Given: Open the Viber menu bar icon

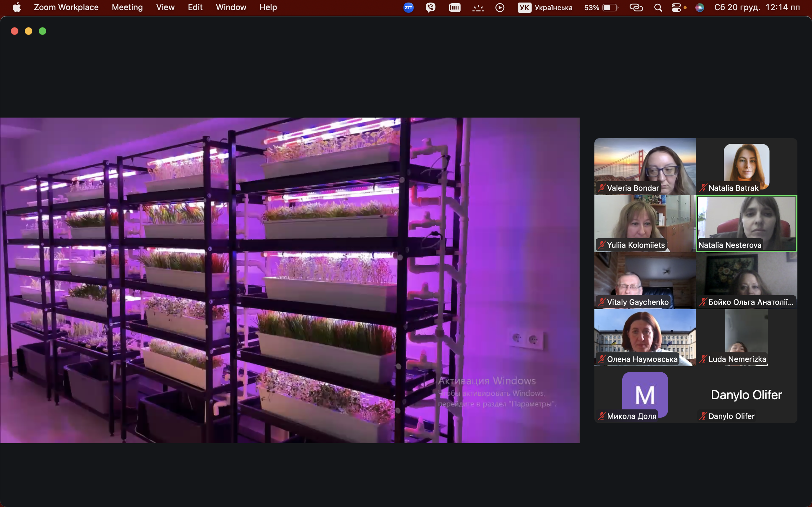Looking at the screenshot, I should [x=430, y=7].
